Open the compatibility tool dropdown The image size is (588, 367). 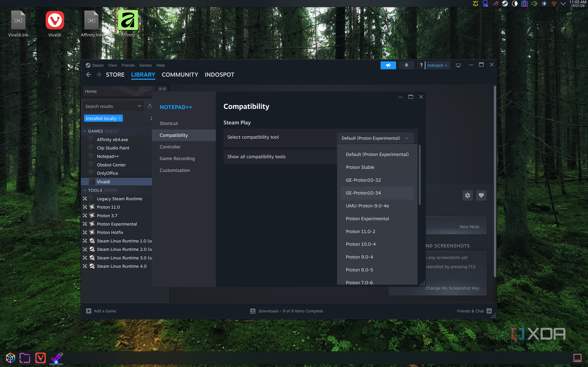click(x=375, y=138)
